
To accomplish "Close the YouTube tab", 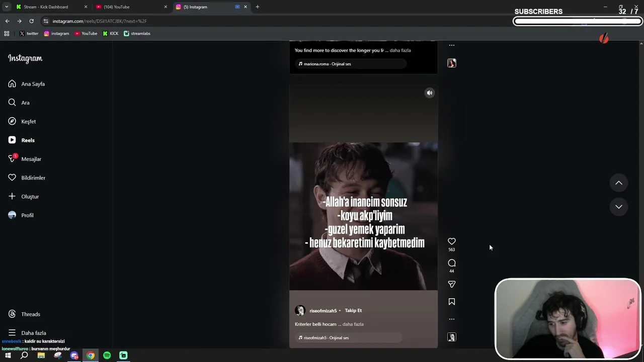I will click(x=166, y=7).
